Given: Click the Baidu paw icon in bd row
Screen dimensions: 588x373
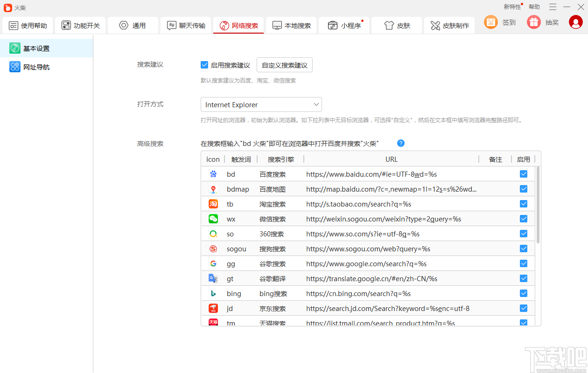Looking at the screenshot, I should coord(213,174).
